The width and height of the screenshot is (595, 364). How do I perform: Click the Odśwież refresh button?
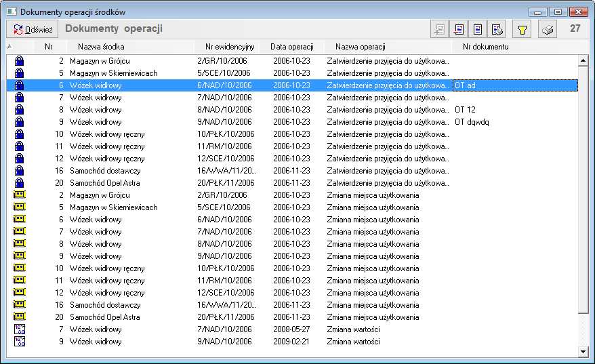[x=33, y=29]
